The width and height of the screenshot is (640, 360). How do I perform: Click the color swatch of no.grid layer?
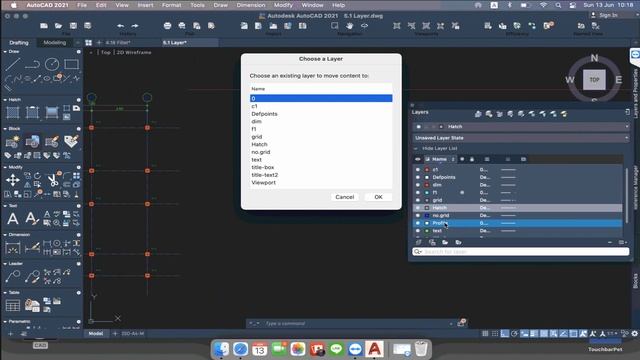click(x=427, y=215)
